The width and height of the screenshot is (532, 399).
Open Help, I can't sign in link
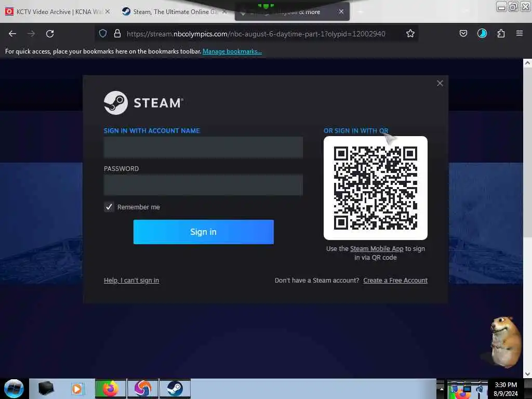click(x=131, y=280)
